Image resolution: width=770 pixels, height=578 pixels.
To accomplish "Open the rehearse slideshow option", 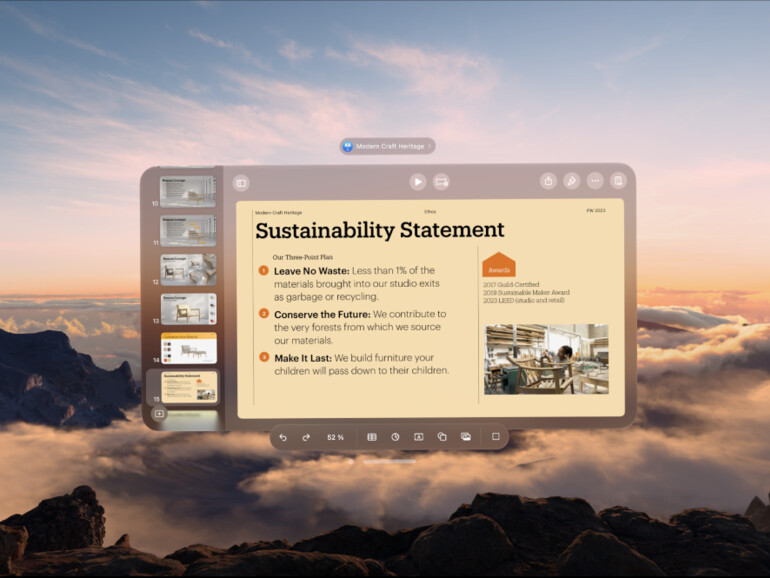I will (441, 182).
